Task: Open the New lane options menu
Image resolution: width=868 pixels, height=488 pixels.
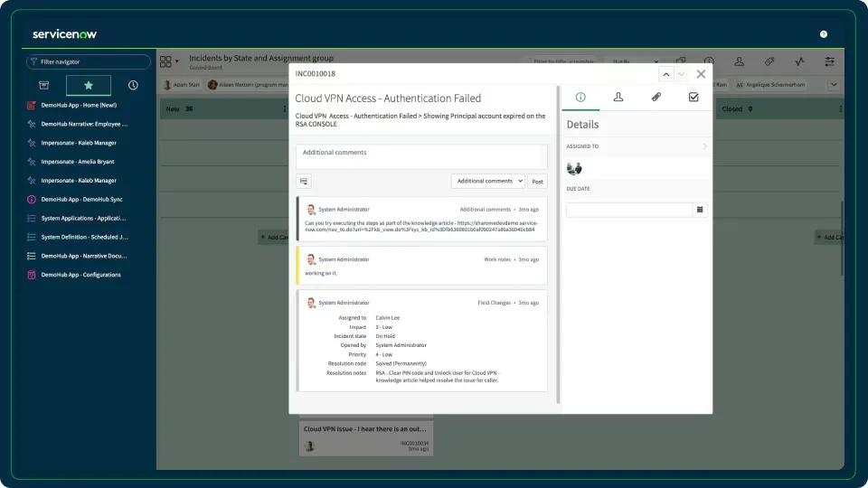Action: pyautogui.click(x=285, y=109)
